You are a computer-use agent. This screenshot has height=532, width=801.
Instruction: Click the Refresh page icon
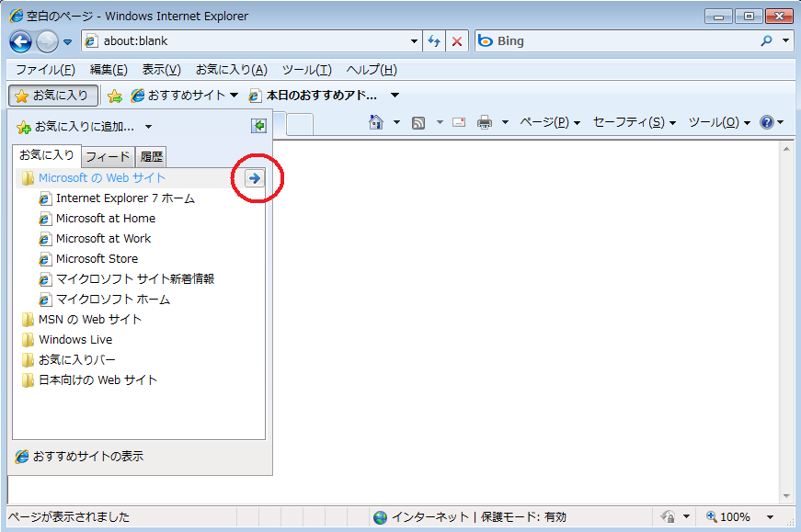(434, 41)
